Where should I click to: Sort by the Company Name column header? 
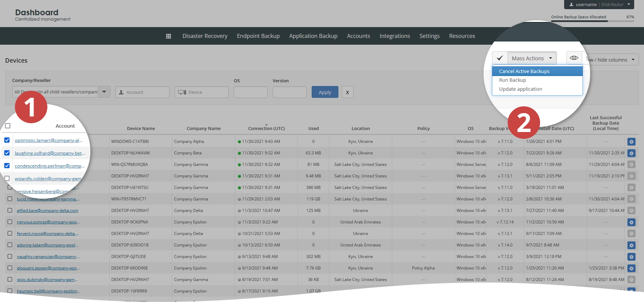click(204, 129)
